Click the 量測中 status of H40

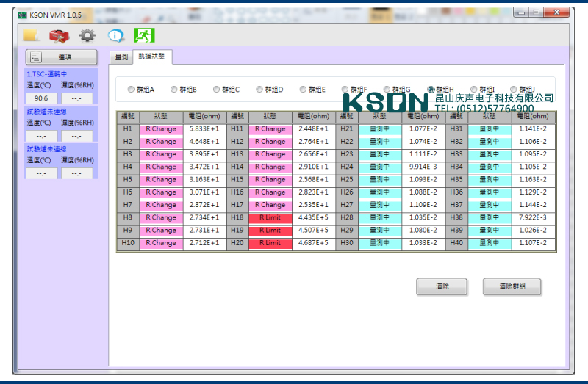click(490, 244)
